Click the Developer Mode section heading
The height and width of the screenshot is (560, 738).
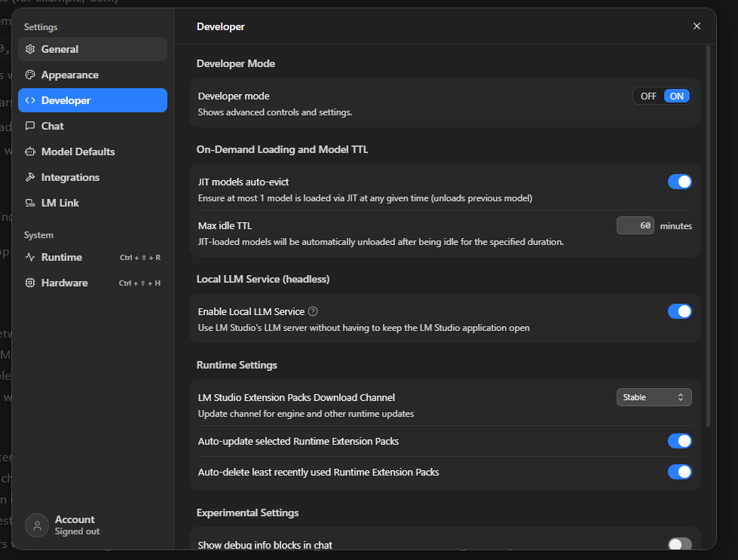[235, 63]
